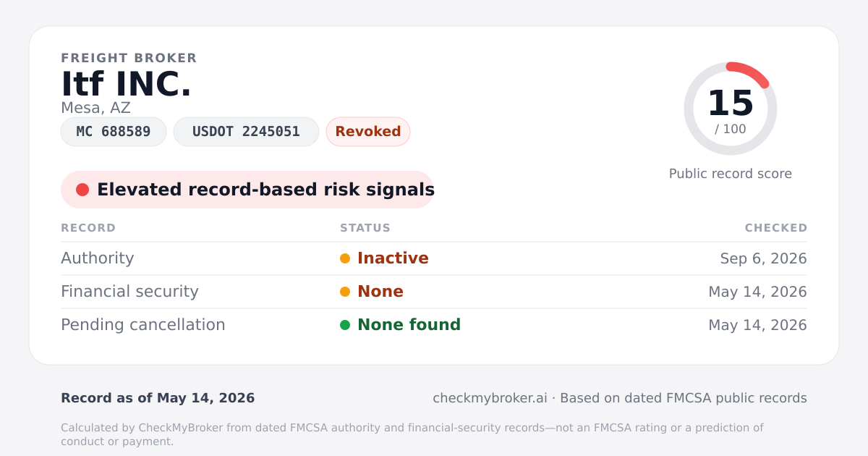Click the red arc on the score ring
This screenshot has width=868, height=456.
[750, 72]
